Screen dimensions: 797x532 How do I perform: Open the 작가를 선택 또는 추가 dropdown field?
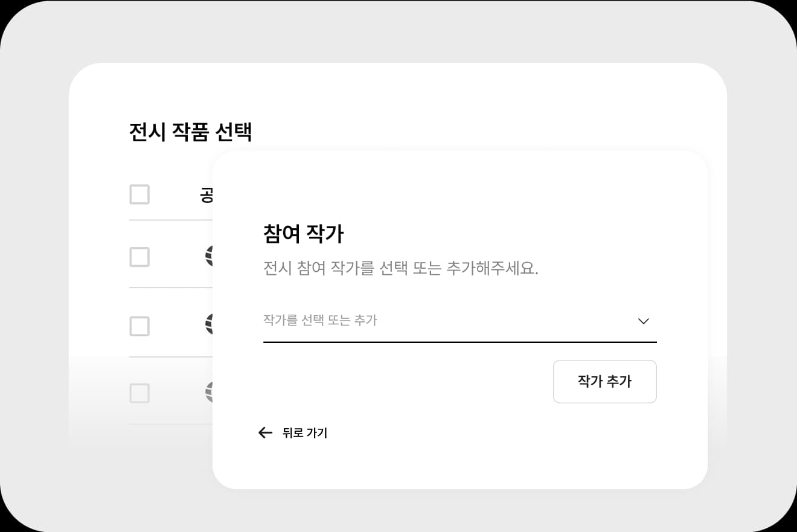pyautogui.click(x=459, y=321)
